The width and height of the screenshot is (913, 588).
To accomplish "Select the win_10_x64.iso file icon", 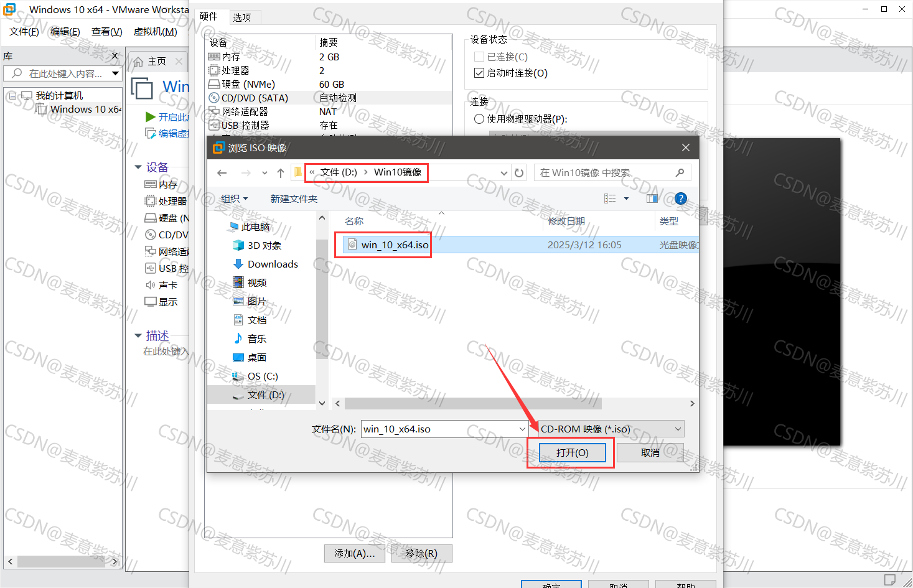I will 352,245.
